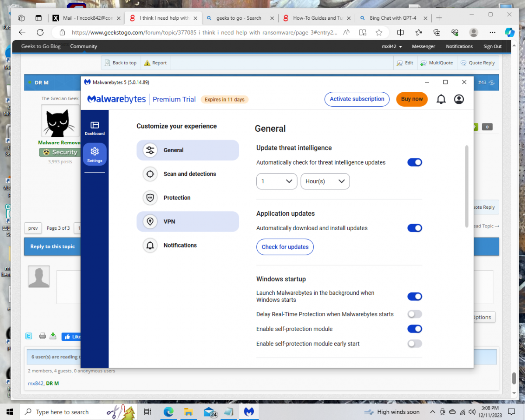The height and width of the screenshot is (420, 525).
Task: Switch to the Mail browser tab
Action: click(86, 18)
